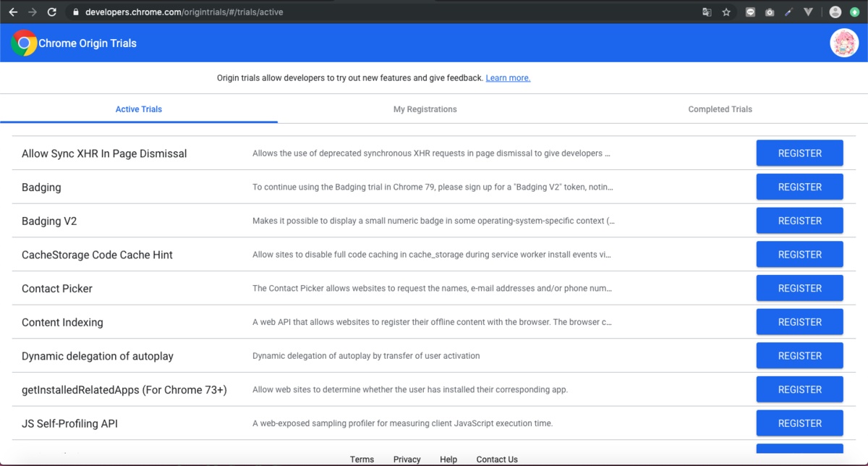The width and height of the screenshot is (868, 466).
Task: Go back with the browser back arrow
Action: 13,12
